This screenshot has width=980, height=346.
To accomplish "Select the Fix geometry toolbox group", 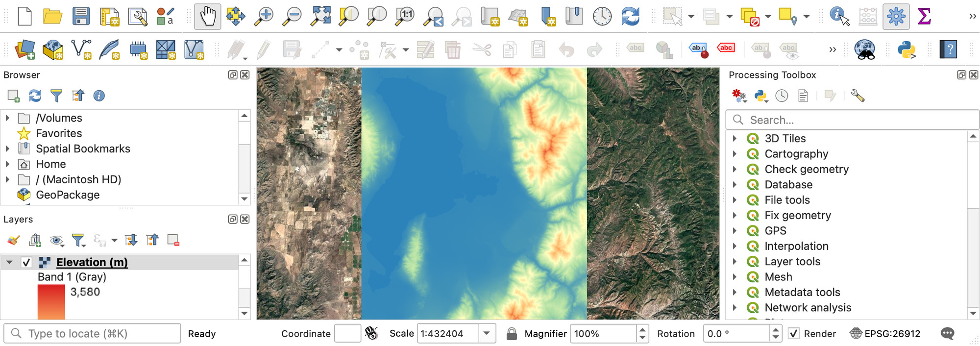I will click(x=798, y=216).
